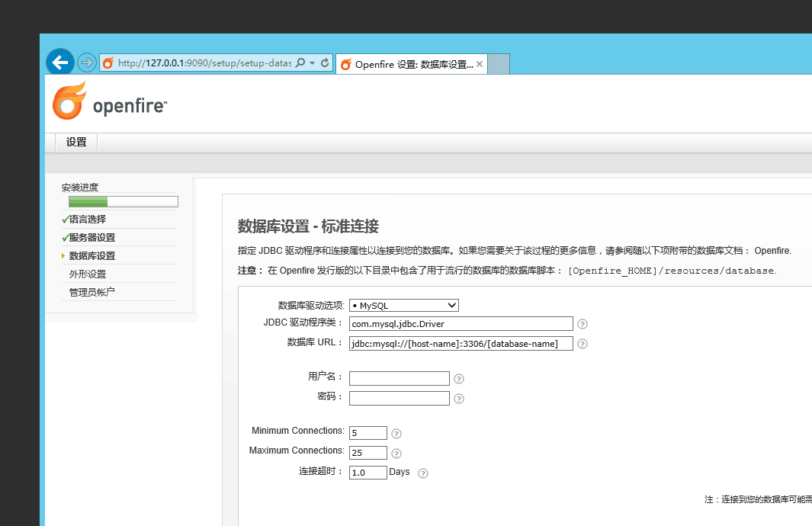Click the JDBC 驱动程序类 input field
The image size is (812, 526).
[x=461, y=323]
